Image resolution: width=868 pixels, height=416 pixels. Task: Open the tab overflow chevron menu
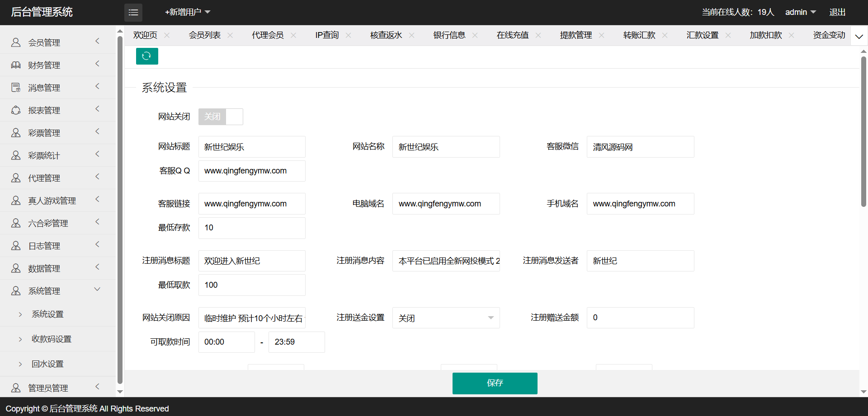point(859,36)
